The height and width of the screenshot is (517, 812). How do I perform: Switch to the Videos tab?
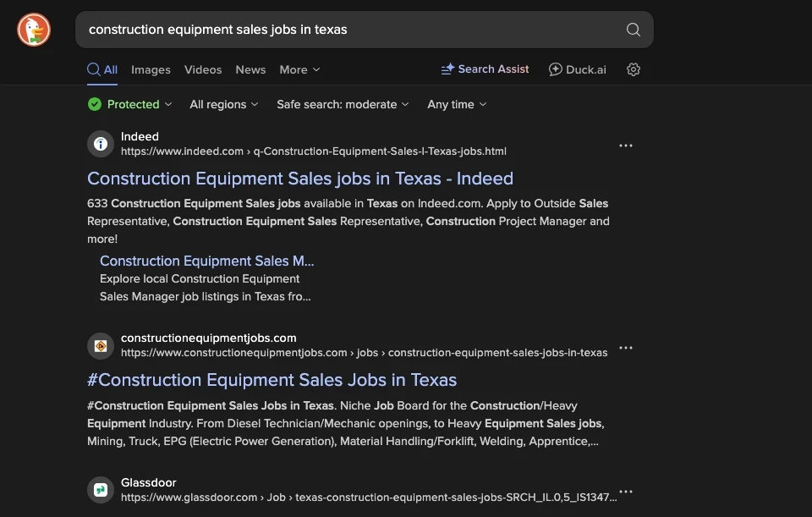(203, 69)
